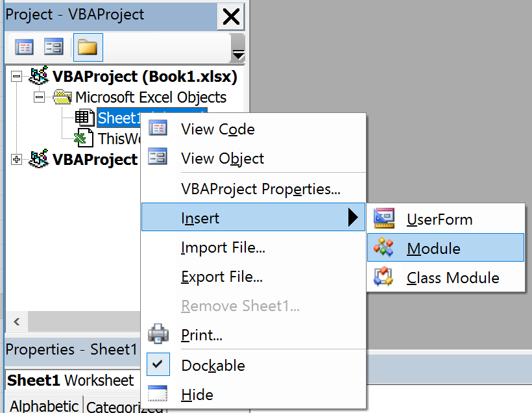This screenshot has width=532, height=413.
Task: Expand the second VBAProject node
Action: click(x=17, y=159)
